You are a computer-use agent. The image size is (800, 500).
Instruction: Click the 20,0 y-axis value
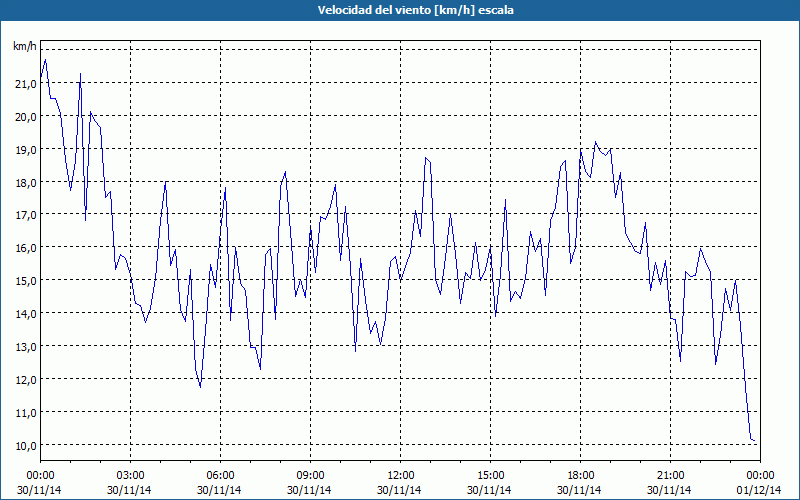point(26,117)
